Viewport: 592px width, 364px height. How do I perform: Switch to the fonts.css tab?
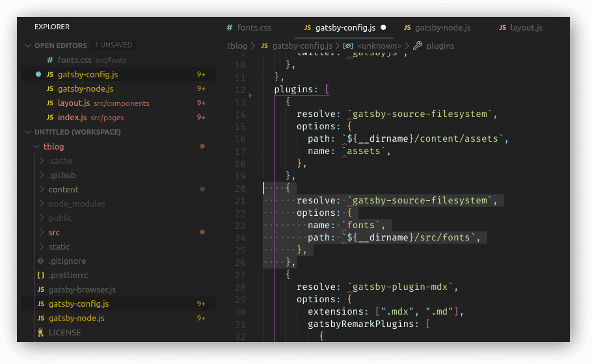click(254, 28)
